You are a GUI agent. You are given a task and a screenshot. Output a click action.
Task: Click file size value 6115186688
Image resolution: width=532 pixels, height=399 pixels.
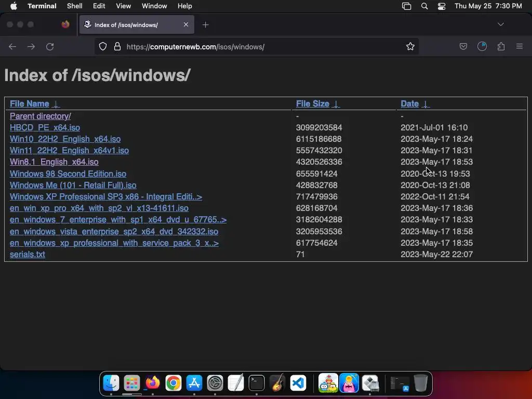(x=318, y=139)
